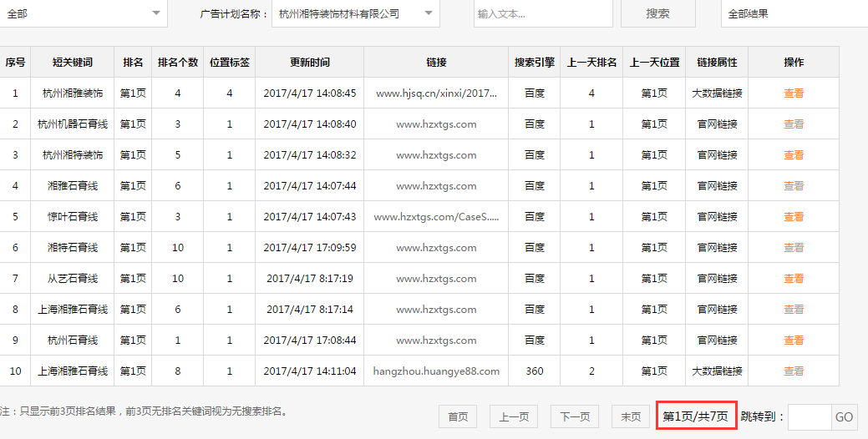Click 百度 in 湘特石膏线 row

click(534, 248)
